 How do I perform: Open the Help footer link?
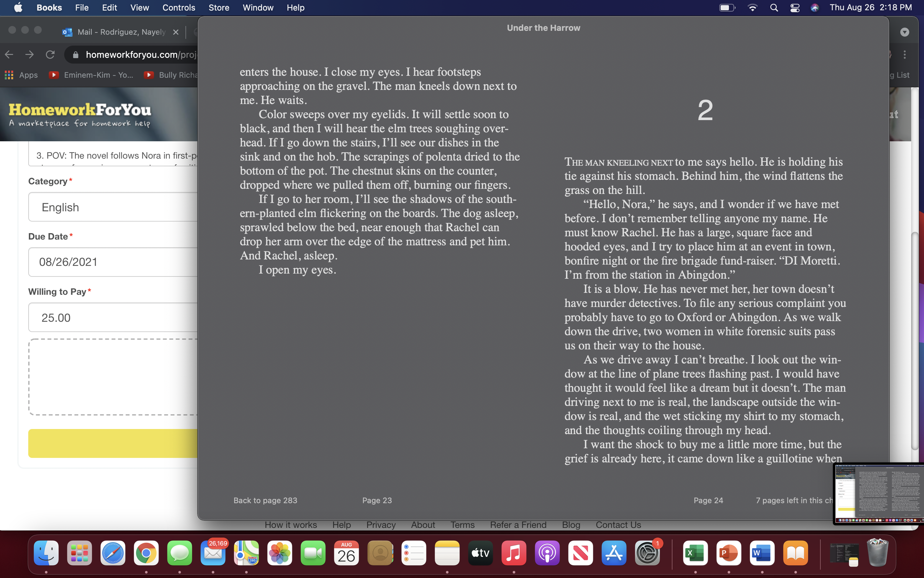click(x=342, y=525)
